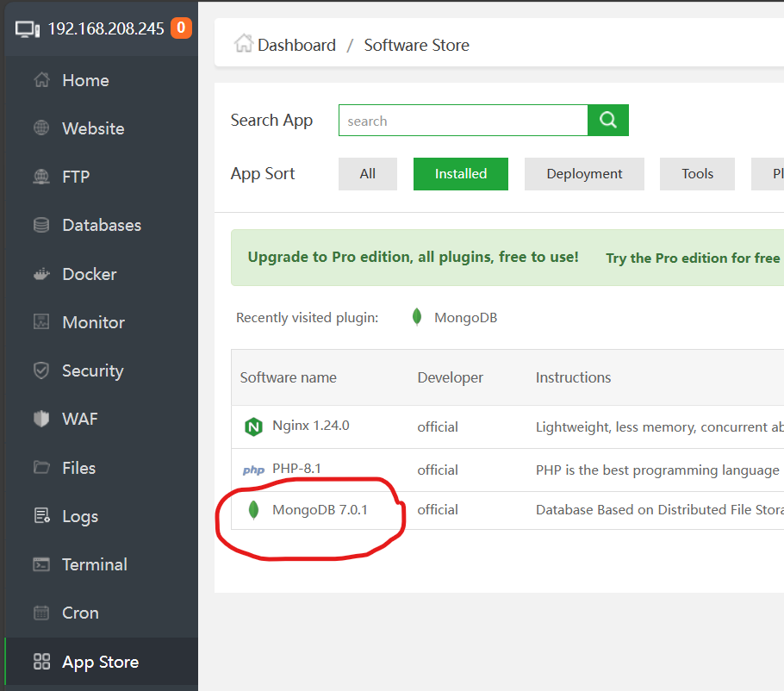Click the MongoDB leaf icon in table
Image resolution: width=784 pixels, height=691 pixels.
(x=253, y=510)
